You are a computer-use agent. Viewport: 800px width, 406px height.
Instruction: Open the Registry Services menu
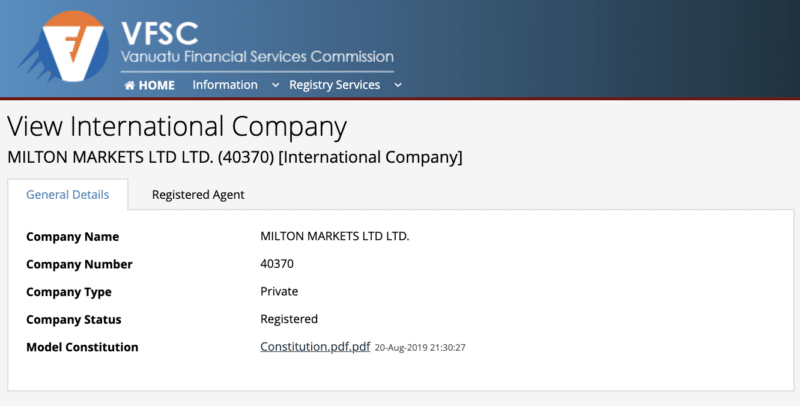334,85
